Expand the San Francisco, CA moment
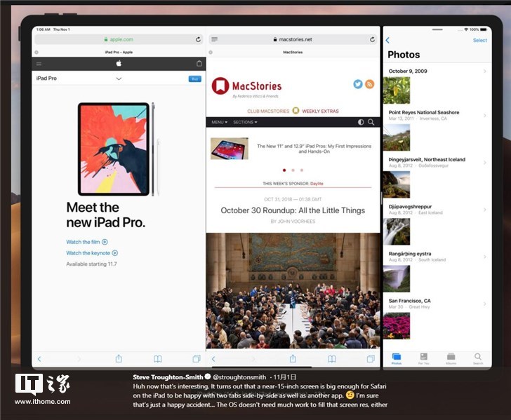511x420 pixels. (484, 304)
